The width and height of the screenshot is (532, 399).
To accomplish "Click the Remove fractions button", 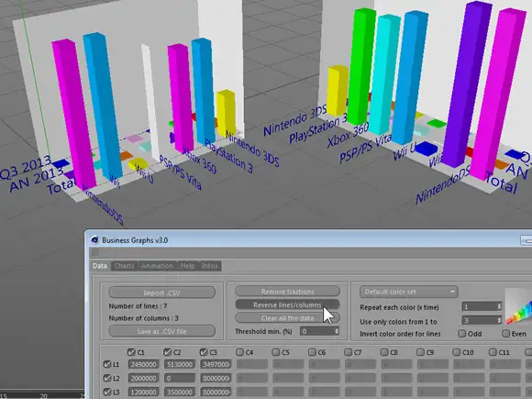I will [x=287, y=292].
